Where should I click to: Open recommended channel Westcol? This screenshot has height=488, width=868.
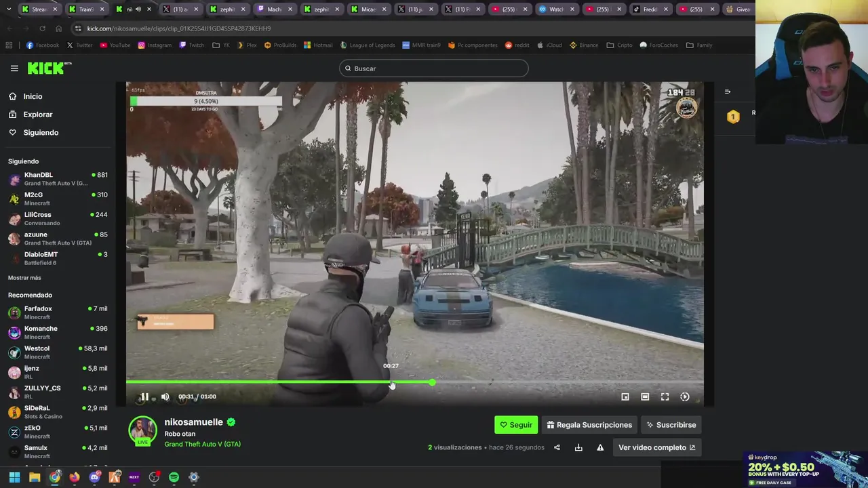point(58,352)
